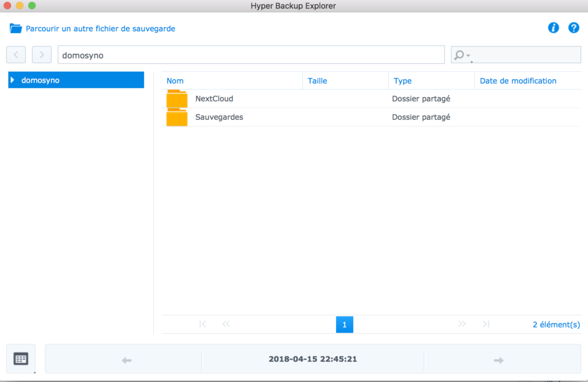Click the 2018-04-15 22:45:21 timestamp
The image size is (588, 382).
click(x=313, y=360)
